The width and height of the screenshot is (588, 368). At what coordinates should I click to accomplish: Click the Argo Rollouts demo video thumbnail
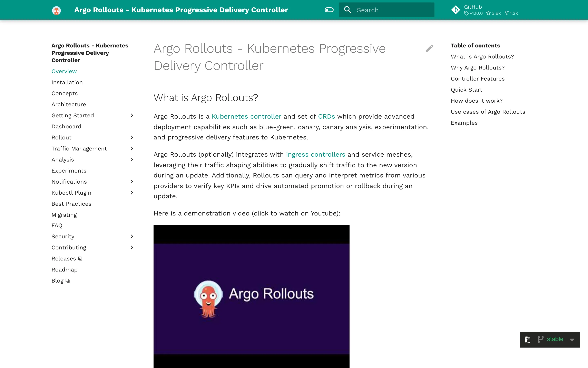click(x=252, y=296)
